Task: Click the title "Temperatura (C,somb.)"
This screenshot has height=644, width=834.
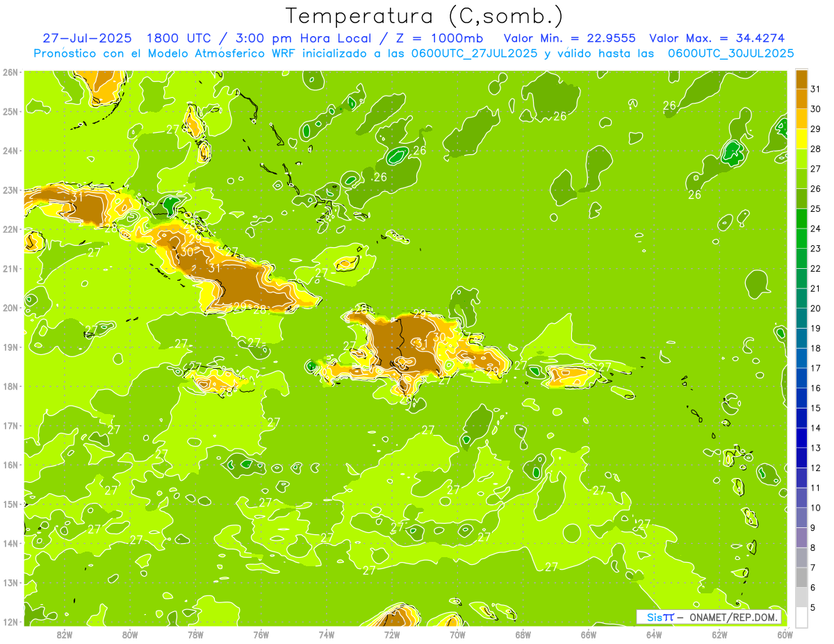Action: click(425, 16)
